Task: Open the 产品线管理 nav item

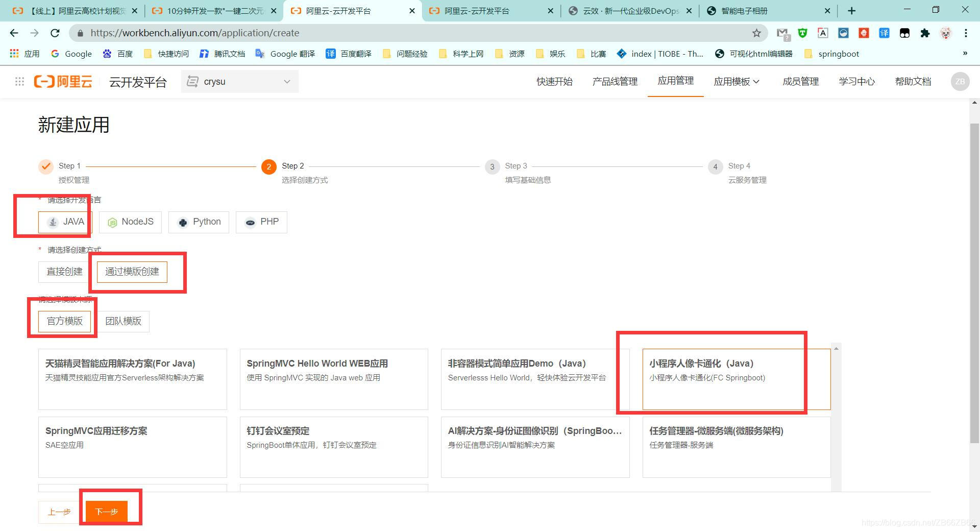Action: (615, 82)
